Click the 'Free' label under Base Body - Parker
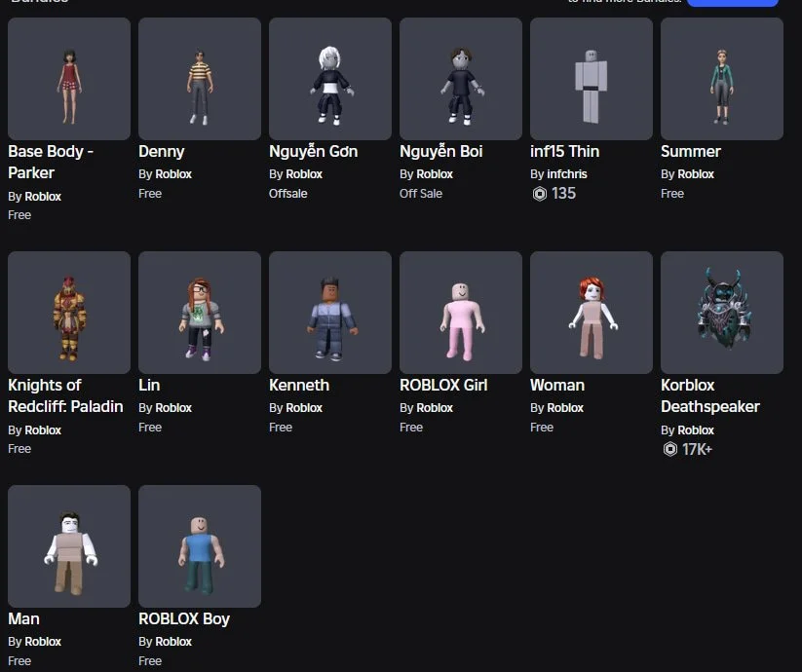 pos(19,215)
